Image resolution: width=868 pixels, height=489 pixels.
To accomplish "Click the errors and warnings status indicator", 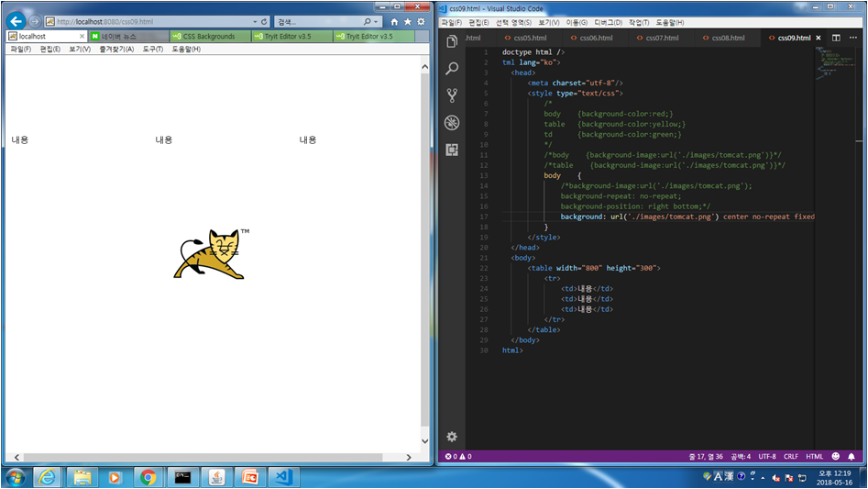I will click(x=458, y=456).
